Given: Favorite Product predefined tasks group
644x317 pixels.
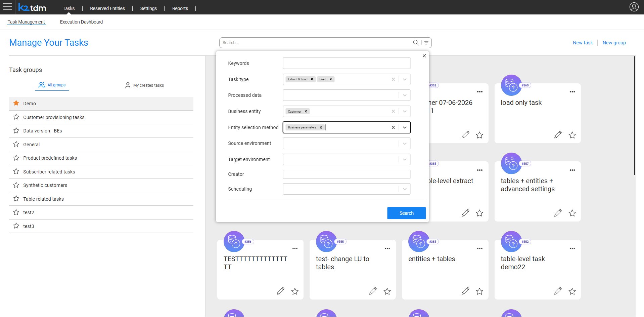Looking at the screenshot, I should click(16, 158).
